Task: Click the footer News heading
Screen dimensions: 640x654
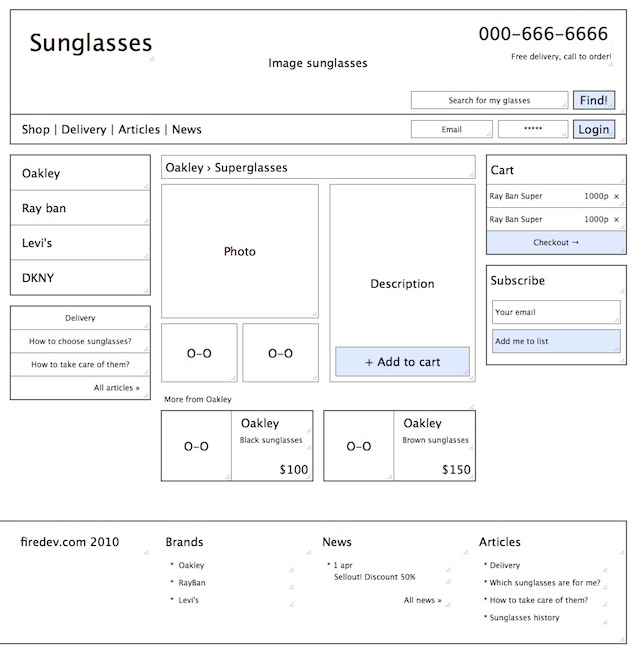Action: click(x=337, y=542)
